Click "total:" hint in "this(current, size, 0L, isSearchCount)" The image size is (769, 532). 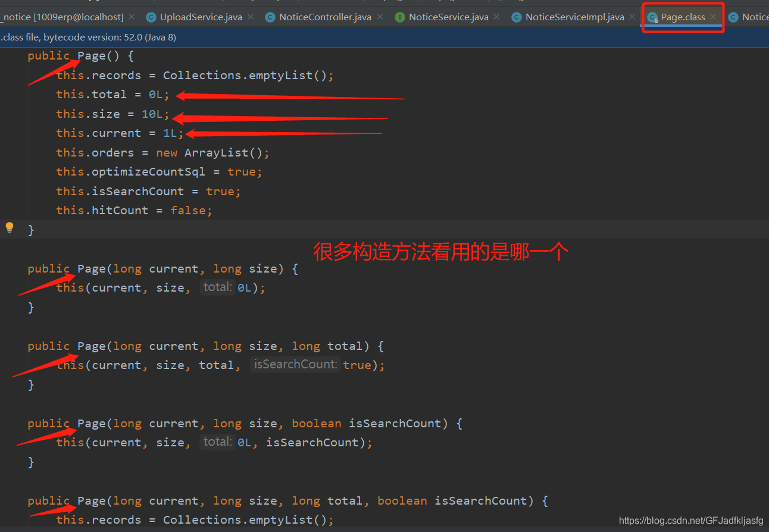(x=217, y=442)
